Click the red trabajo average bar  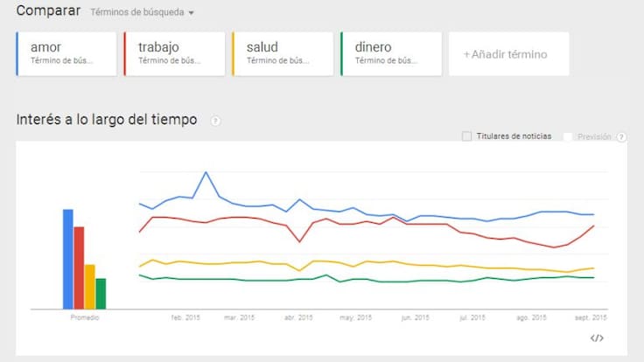click(x=79, y=267)
